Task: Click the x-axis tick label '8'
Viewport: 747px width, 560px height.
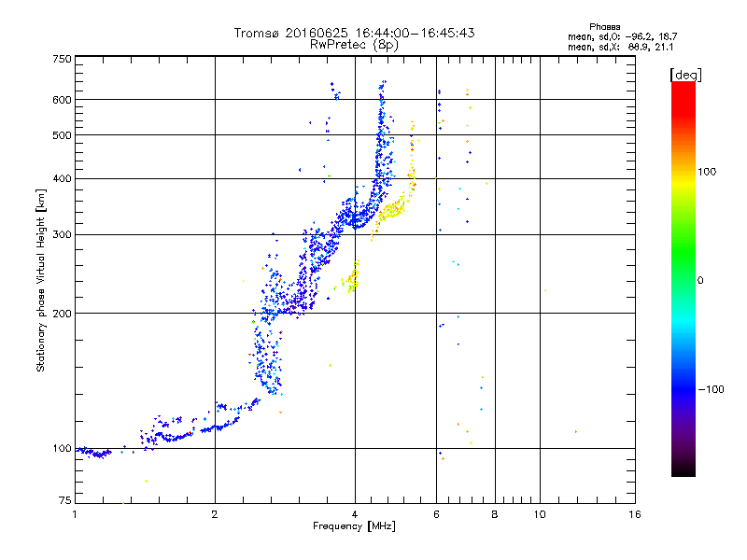Action: click(495, 514)
